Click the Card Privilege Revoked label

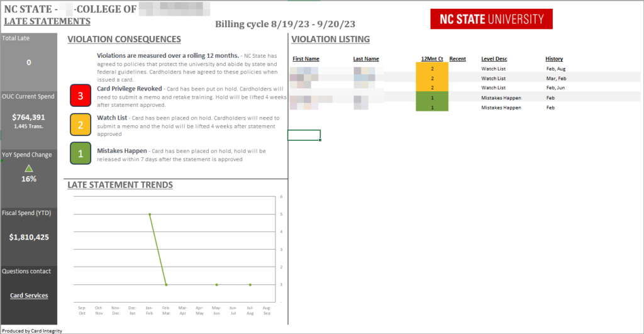130,89
